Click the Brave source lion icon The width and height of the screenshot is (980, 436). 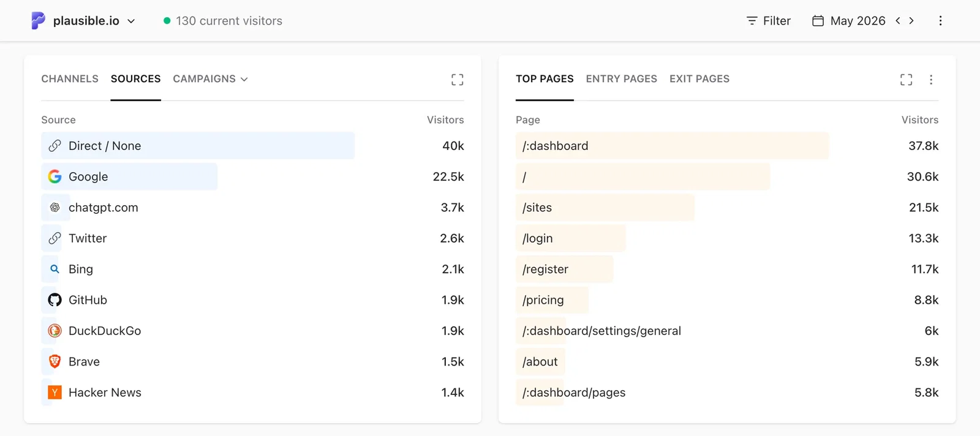point(55,361)
